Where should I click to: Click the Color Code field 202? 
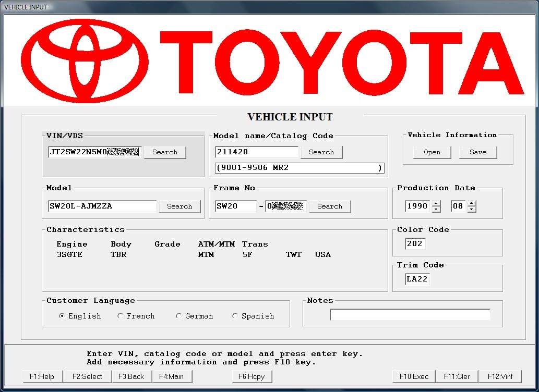[415, 243]
